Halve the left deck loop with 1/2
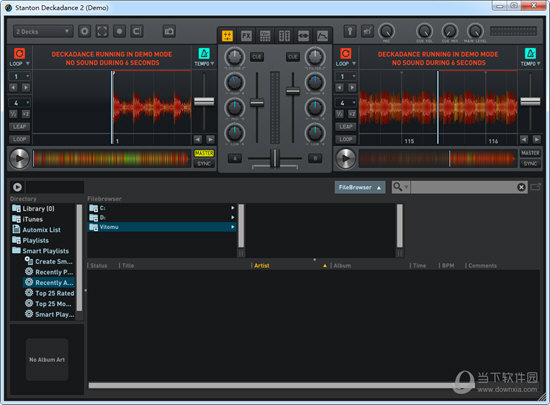The image size is (550, 405). pyautogui.click(x=14, y=114)
